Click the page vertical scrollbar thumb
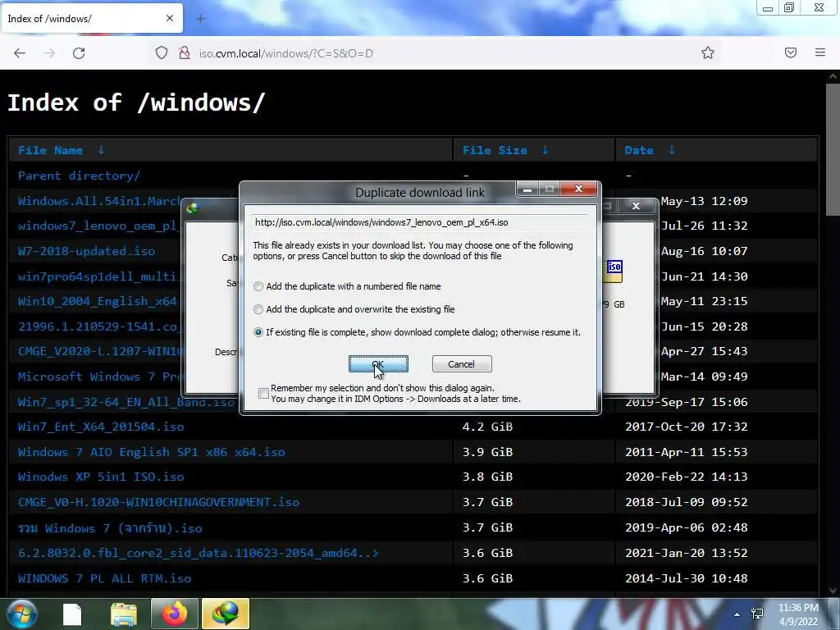 click(x=833, y=149)
